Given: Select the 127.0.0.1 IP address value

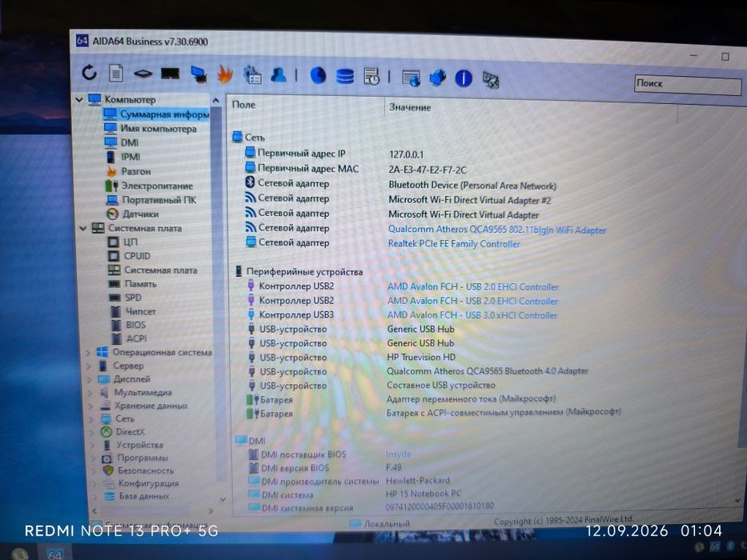Looking at the screenshot, I should click(x=406, y=154).
